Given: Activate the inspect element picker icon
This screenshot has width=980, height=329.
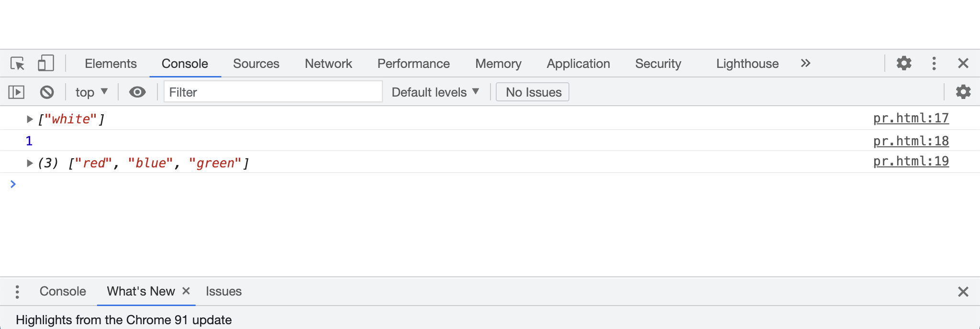Looking at the screenshot, I should tap(18, 64).
